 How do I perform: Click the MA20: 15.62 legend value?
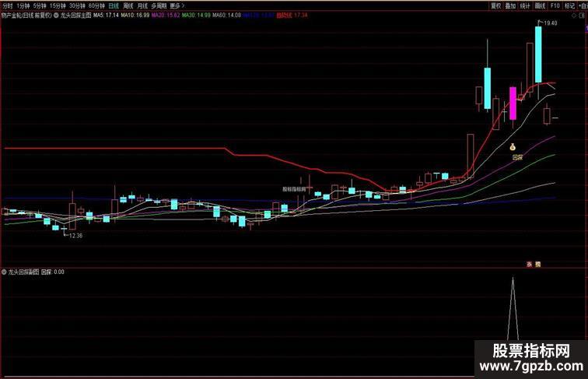(166, 16)
